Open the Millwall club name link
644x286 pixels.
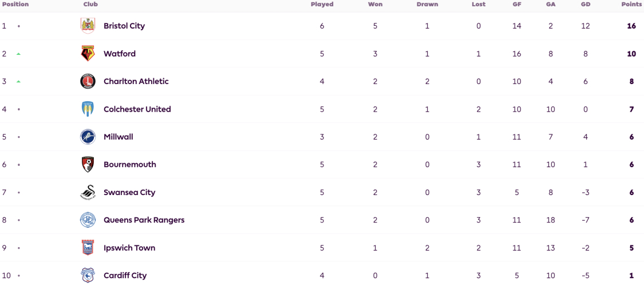tap(118, 137)
